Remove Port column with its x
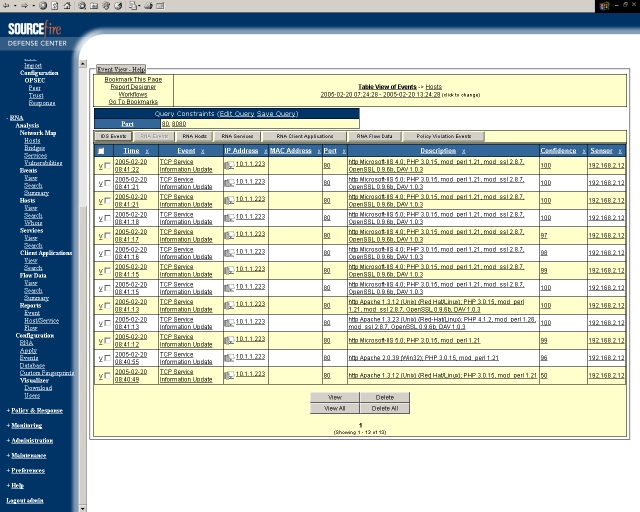This screenshot has height=512, width=640. coord(344,151)
